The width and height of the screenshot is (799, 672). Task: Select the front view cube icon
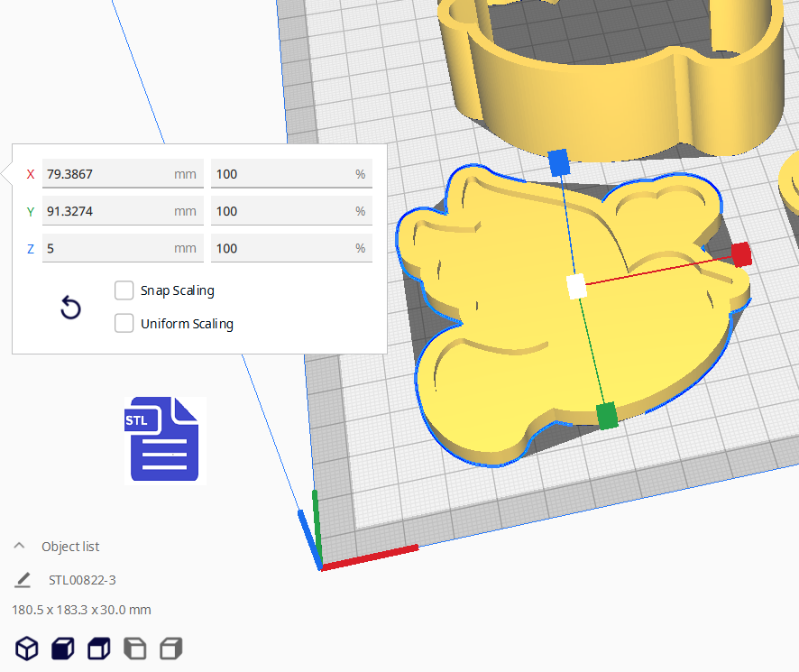pyautogui.click(x=62, y=648)
